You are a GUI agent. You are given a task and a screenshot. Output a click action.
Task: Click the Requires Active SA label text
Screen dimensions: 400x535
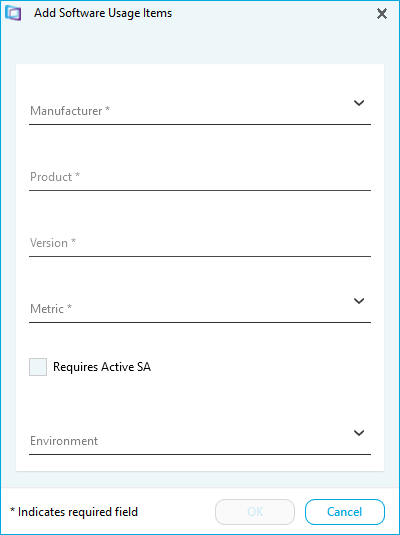coord(102,367)
